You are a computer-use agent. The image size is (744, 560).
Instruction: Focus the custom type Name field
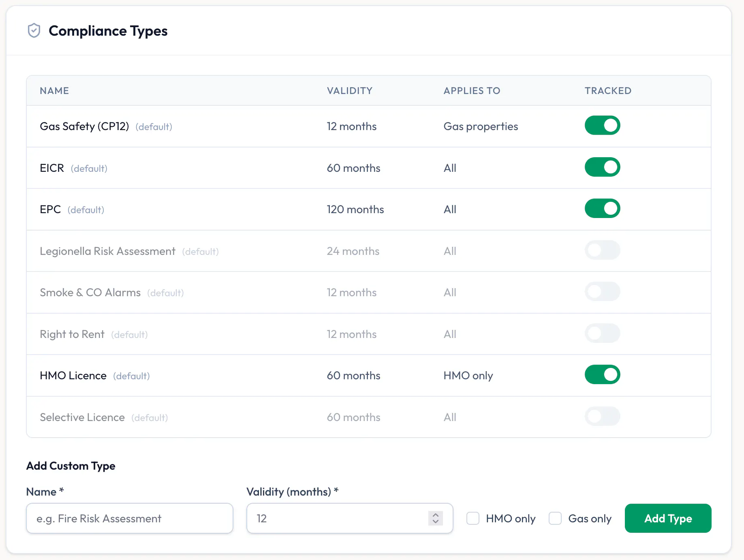pyautogui.click(x=130, y=518)
